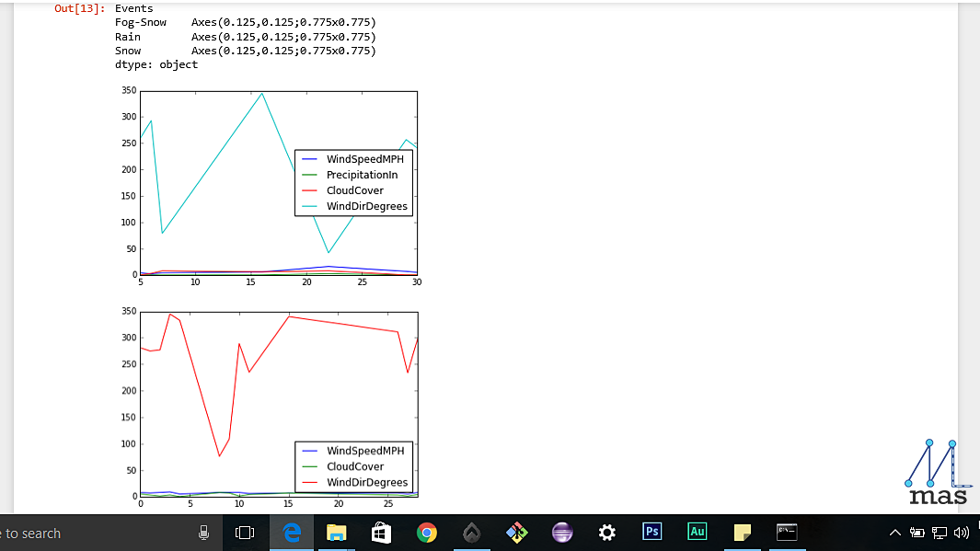The height and width of the screenshot is (551, 980).
Task: Activate the Cortana microphone icon
Action: 203,533
